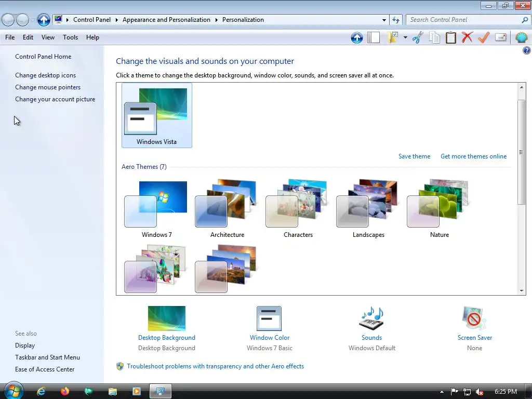Open Display under See also

25,345
